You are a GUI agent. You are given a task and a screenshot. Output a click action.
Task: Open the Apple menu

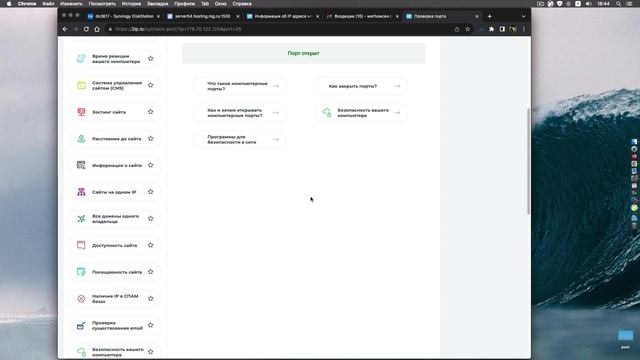9,4
